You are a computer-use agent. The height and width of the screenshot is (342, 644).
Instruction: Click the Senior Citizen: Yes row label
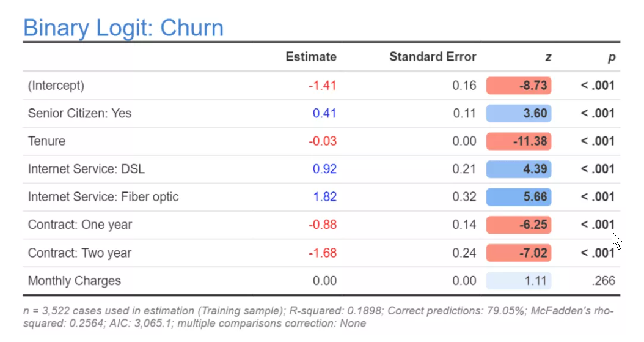pos(79,113)
